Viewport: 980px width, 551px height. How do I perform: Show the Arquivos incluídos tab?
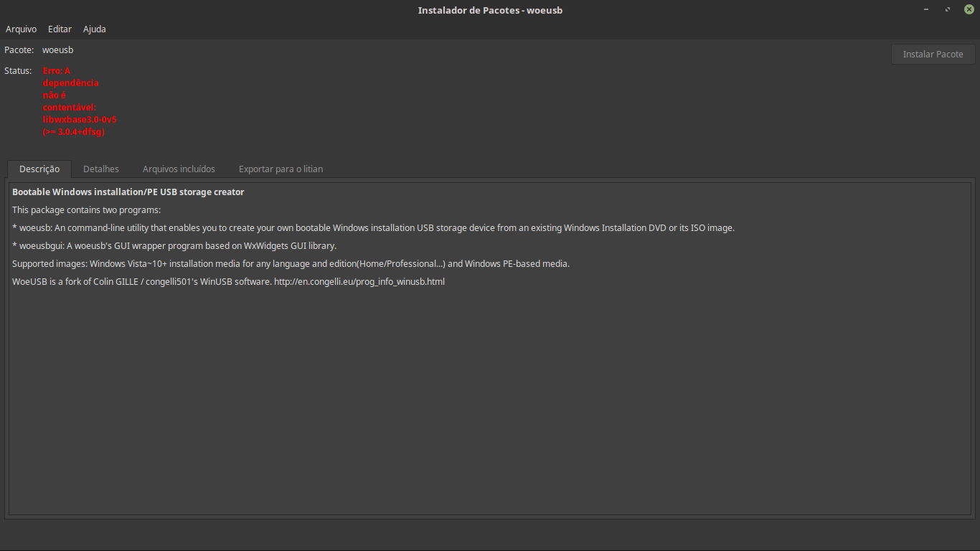[x=179, y=169]
